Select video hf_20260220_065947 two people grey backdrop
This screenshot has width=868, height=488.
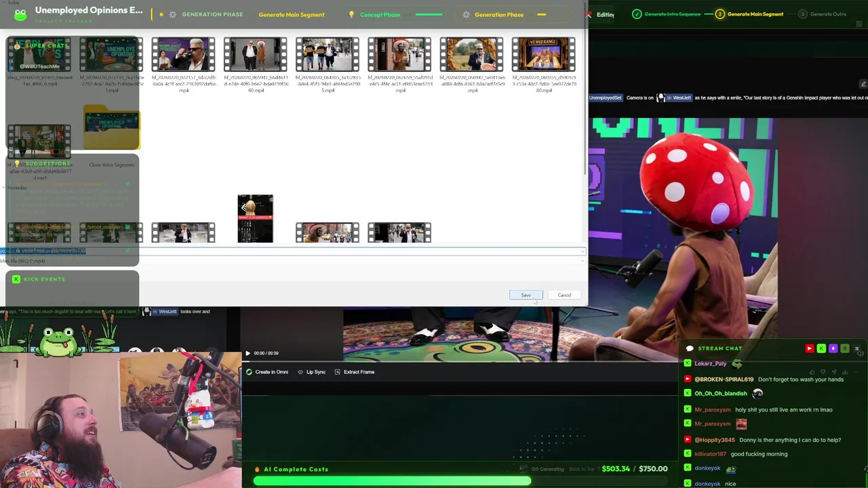click(x=255, y=54)
